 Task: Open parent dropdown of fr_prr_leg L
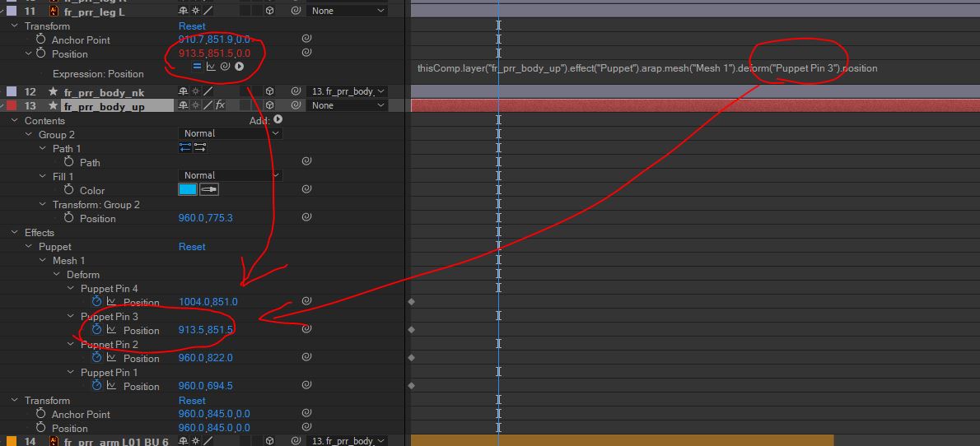tap(346, 11)
